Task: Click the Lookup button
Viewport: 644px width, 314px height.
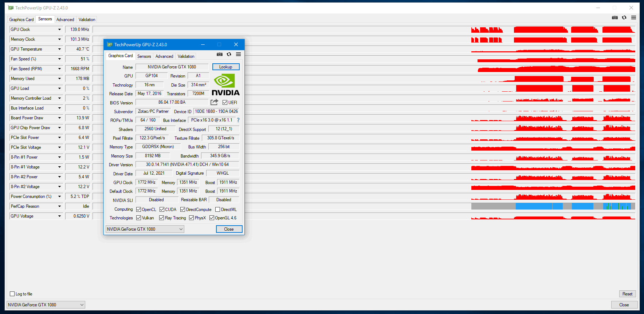Action: (226, 67)
